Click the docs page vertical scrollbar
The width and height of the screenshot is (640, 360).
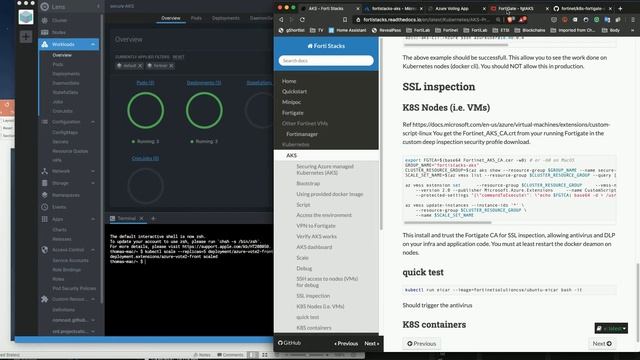point(637,302)
